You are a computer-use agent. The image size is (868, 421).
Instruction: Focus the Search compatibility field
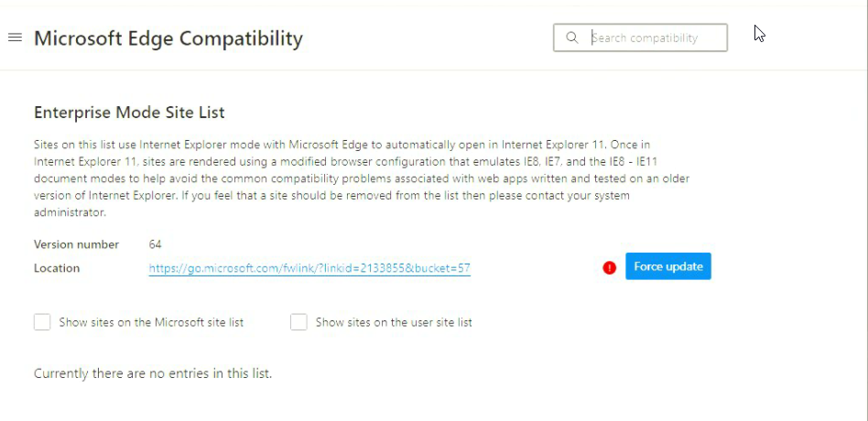coord(655,38)
